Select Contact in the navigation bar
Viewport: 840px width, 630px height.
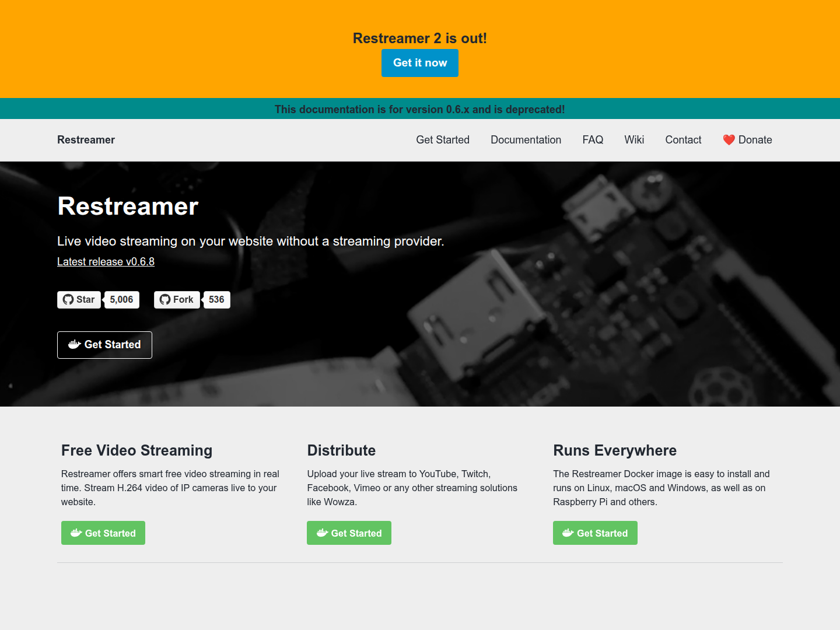pos(683,140)
